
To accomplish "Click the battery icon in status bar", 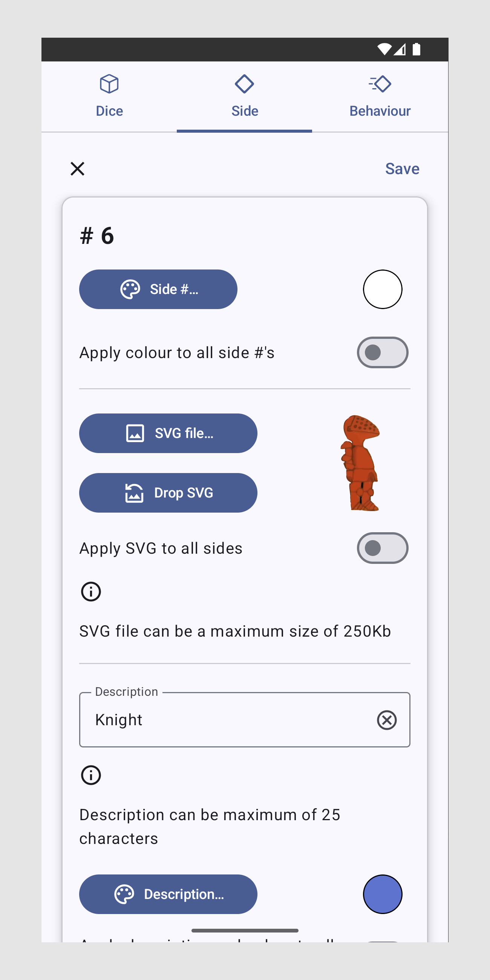I will tap(416, 49).
